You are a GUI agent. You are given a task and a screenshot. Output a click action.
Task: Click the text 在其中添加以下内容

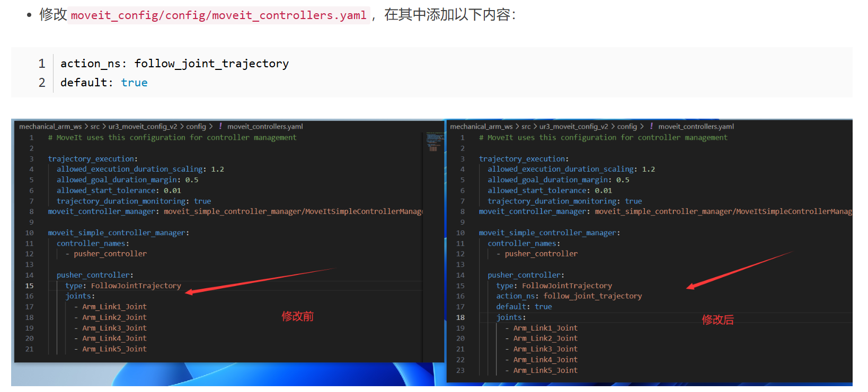point(448,15)
